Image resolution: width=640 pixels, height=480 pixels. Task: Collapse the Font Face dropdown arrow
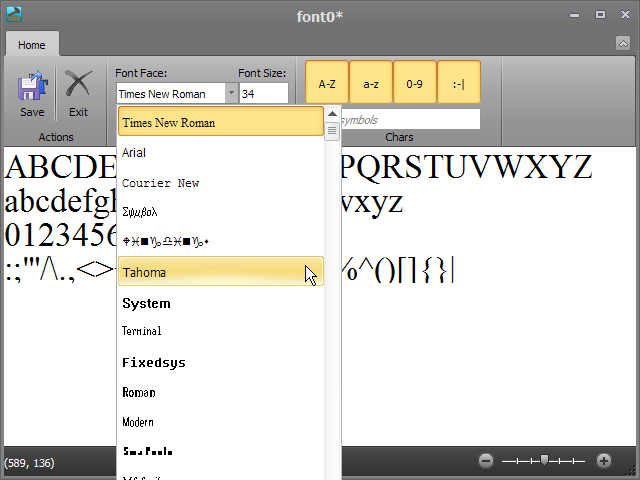(x=231, y=94)
